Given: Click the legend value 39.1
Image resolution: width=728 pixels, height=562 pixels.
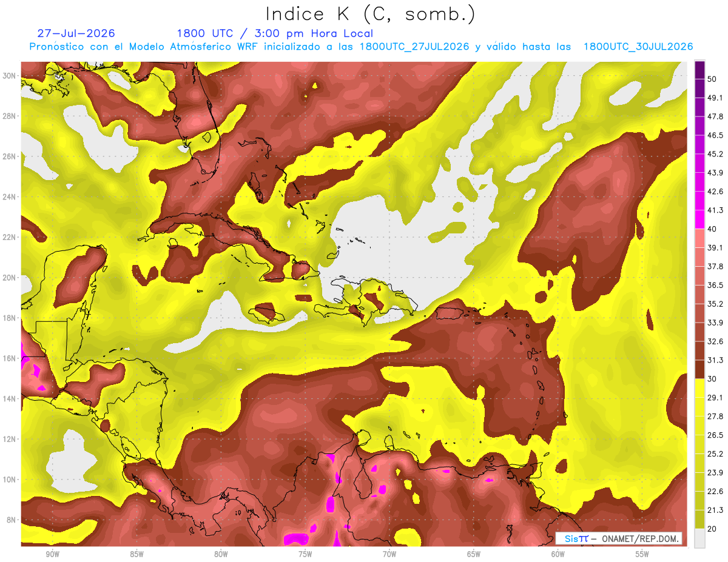Looking at the screenshot, I should point(715,248).
